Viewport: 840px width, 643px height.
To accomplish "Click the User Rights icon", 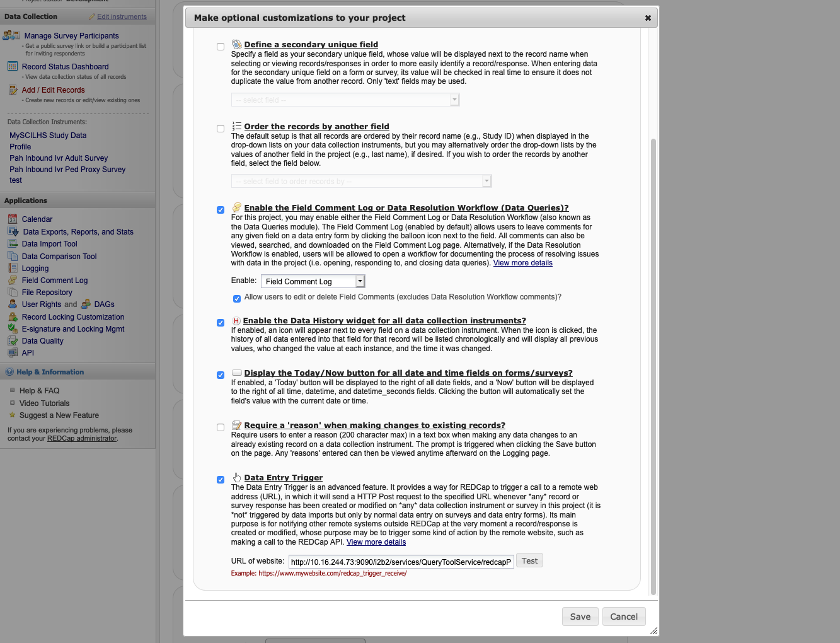I will (13, 304).
